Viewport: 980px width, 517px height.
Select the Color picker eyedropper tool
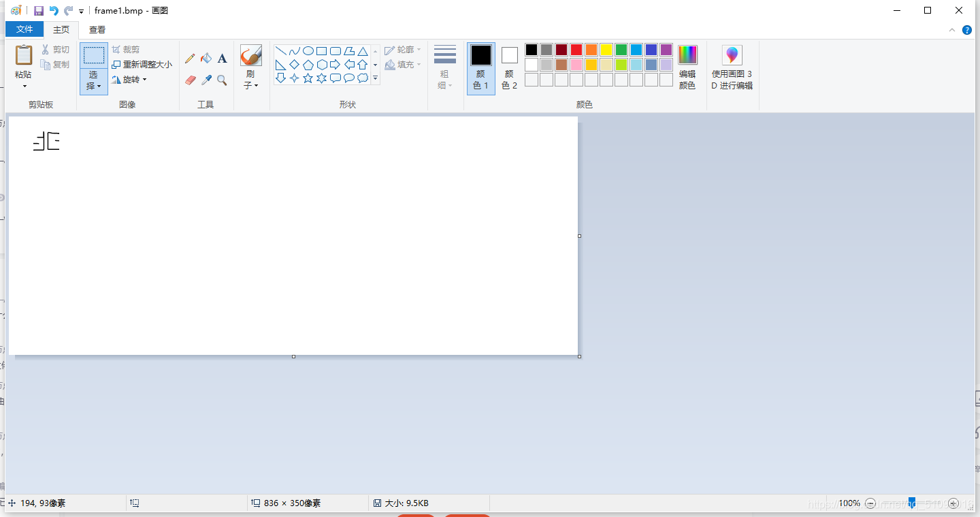[206, 80]
